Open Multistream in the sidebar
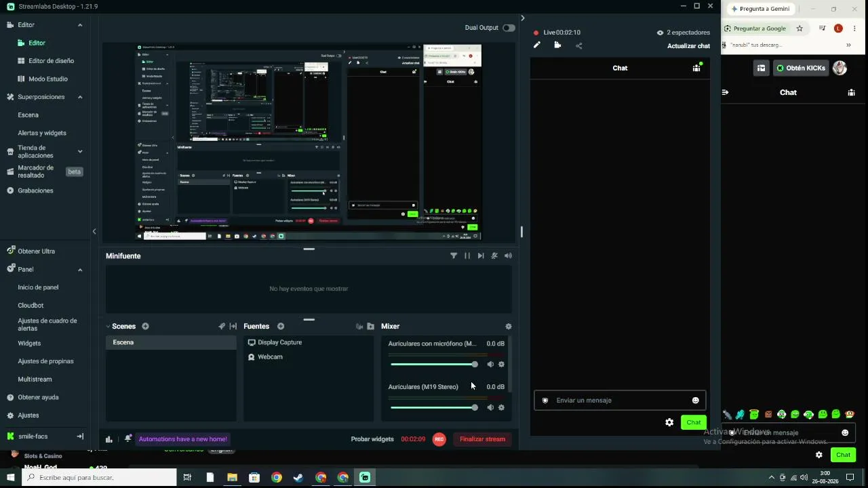868x488 pixels. click(x=35, y=380)
